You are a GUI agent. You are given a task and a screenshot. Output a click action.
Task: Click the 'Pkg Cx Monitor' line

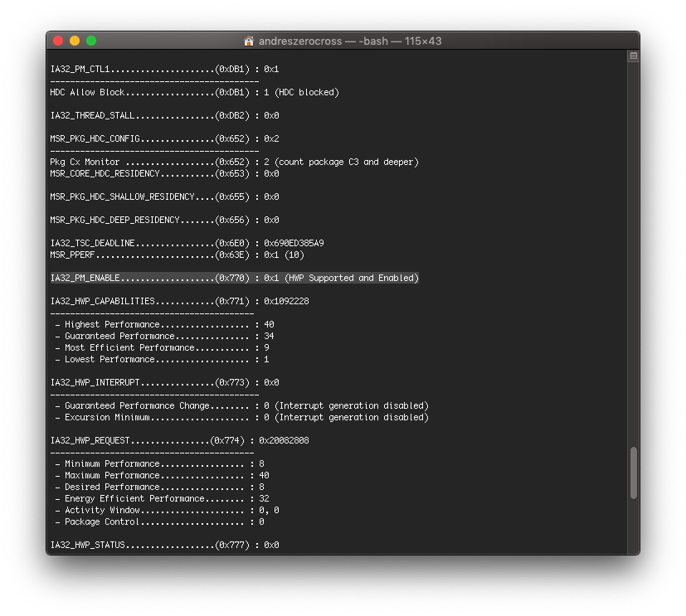coord(235,162)
